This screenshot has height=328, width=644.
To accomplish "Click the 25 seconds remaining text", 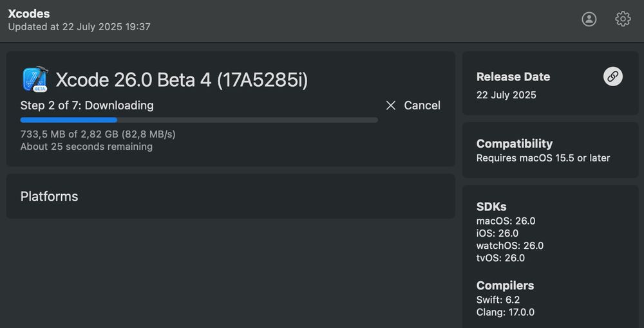I will [86, 147].
